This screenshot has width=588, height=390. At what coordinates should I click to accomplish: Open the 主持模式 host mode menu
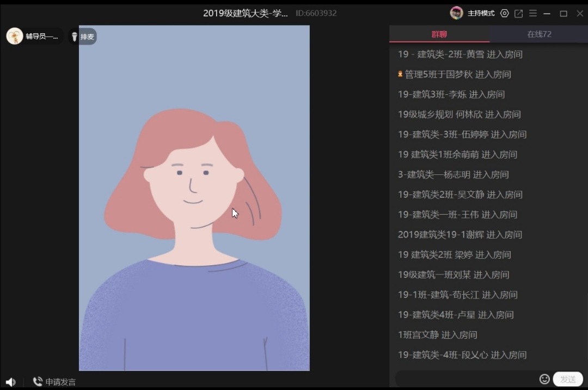point(481,14)
